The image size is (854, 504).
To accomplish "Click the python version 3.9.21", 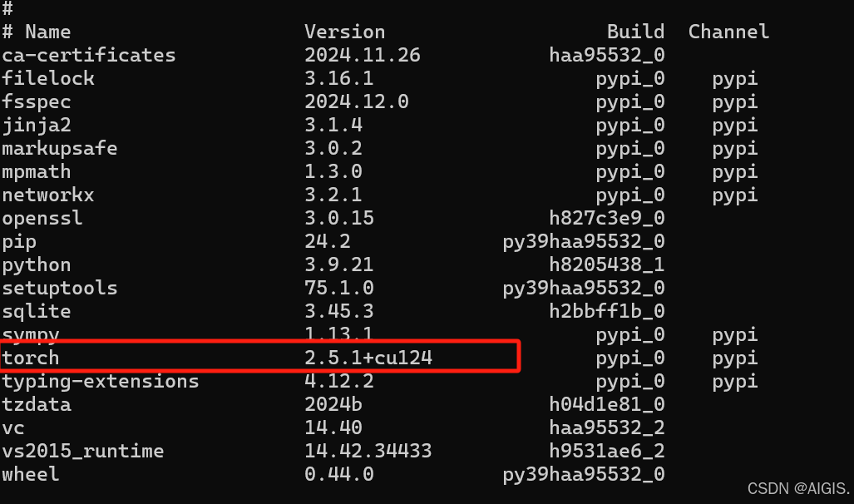I will coord(338,265).
